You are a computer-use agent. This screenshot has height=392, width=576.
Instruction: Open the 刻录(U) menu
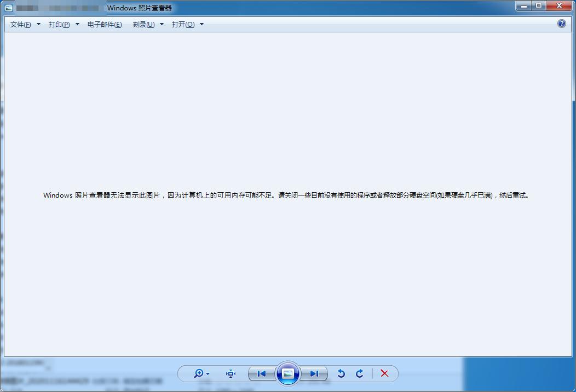[x=143, y=24]
